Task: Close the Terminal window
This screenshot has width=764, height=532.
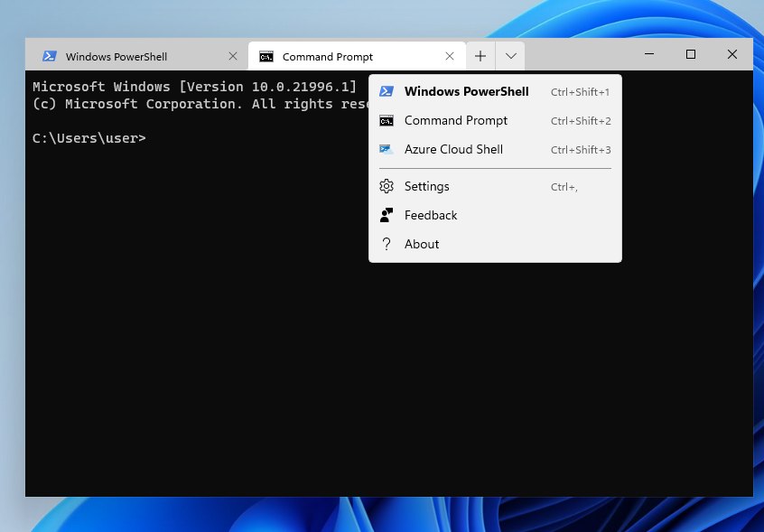Action: pyautogui.click(x=731, y=54)
